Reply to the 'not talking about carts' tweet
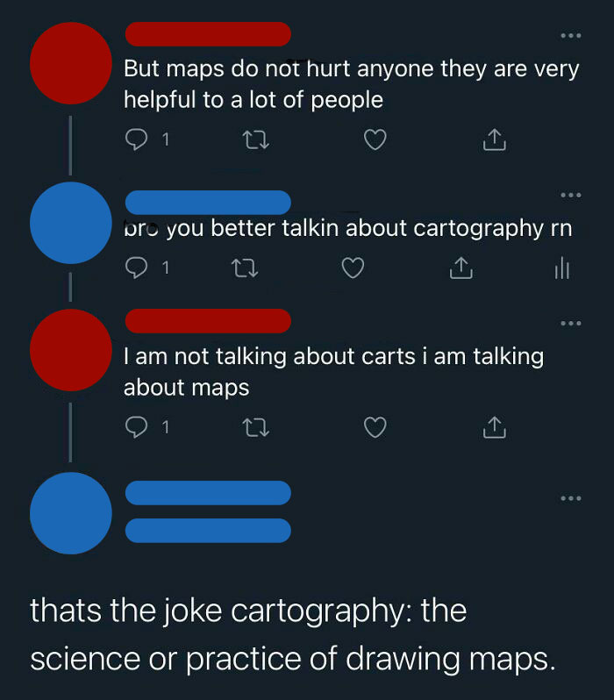Screen dimensions: 614x700 (138, 427)
